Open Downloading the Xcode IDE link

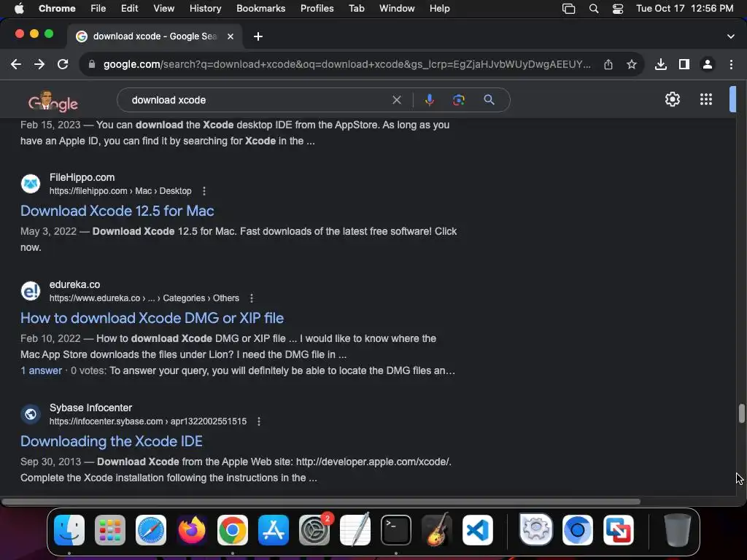(x=112, y=441)
